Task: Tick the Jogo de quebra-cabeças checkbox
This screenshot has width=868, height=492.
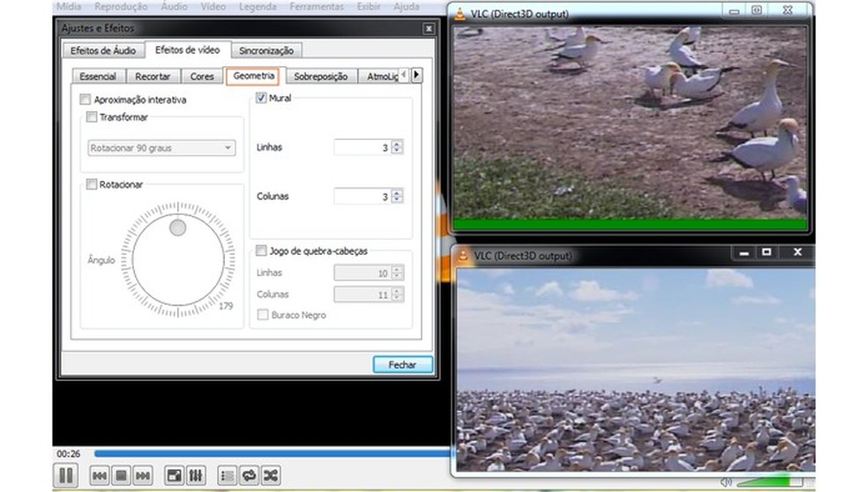Action: coord(261,250)
